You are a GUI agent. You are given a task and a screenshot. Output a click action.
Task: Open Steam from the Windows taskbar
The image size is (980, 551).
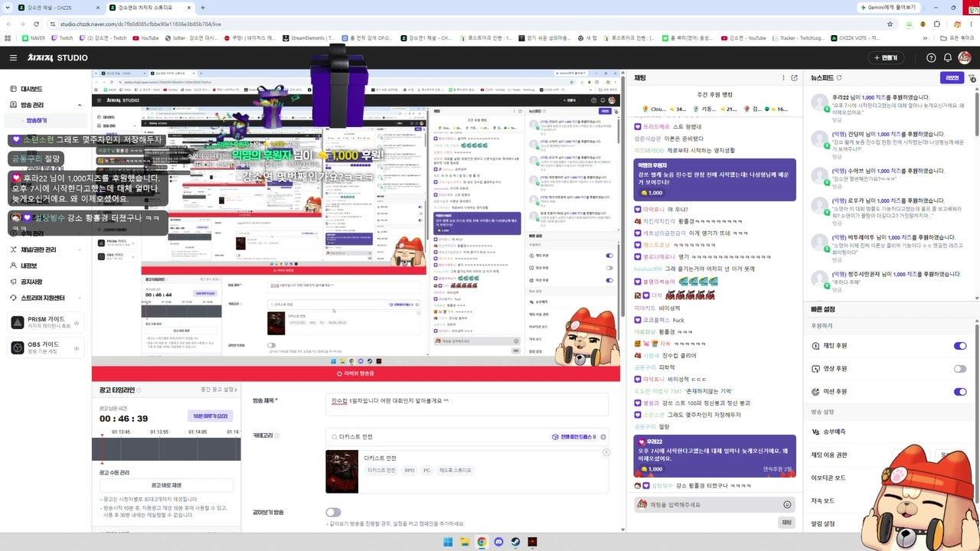(515, 542)
